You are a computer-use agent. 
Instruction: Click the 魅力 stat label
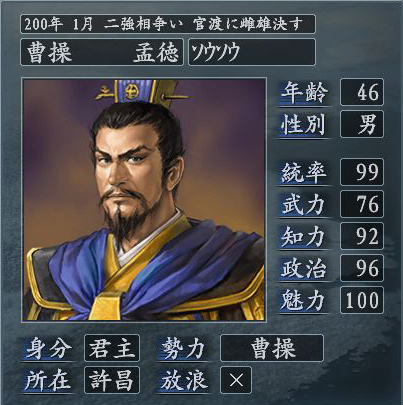tap(304, 301)
